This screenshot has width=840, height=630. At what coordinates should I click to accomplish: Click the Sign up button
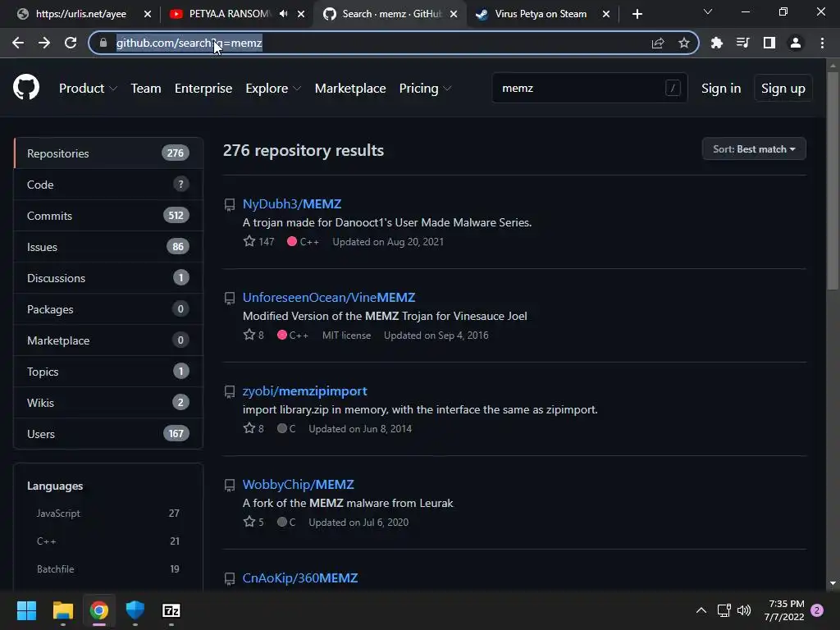783,89
